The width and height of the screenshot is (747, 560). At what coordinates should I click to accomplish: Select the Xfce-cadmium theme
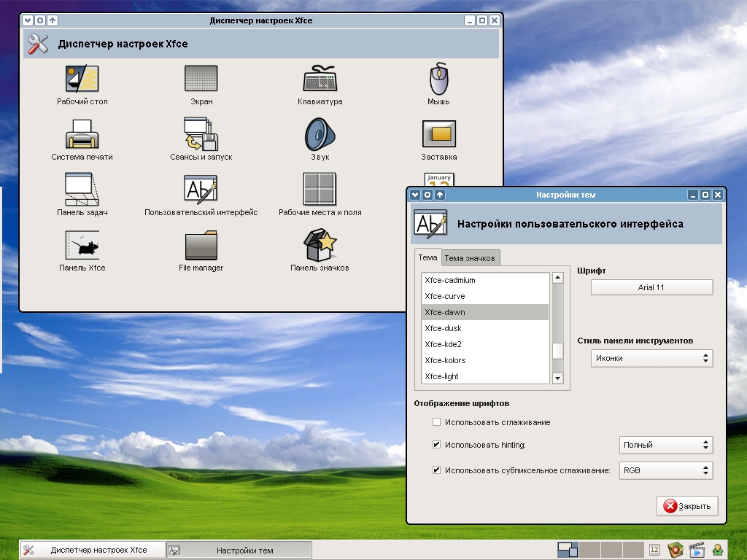[485, 280]
